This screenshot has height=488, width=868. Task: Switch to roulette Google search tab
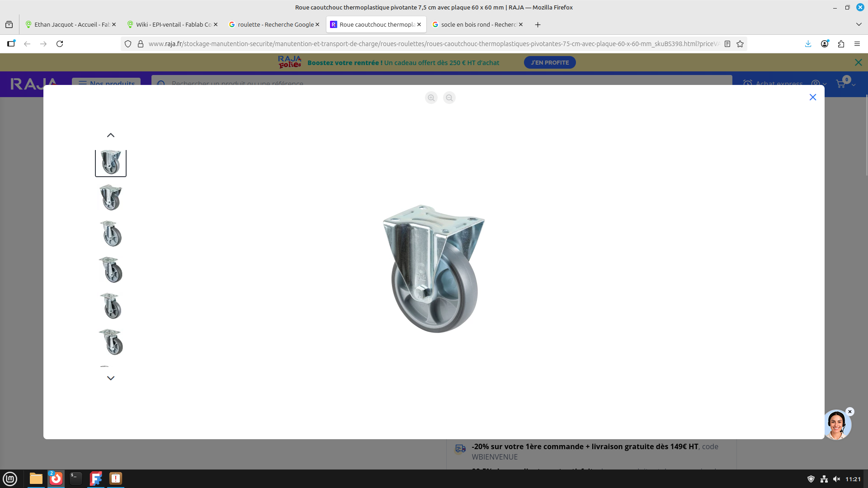point(271,24)
